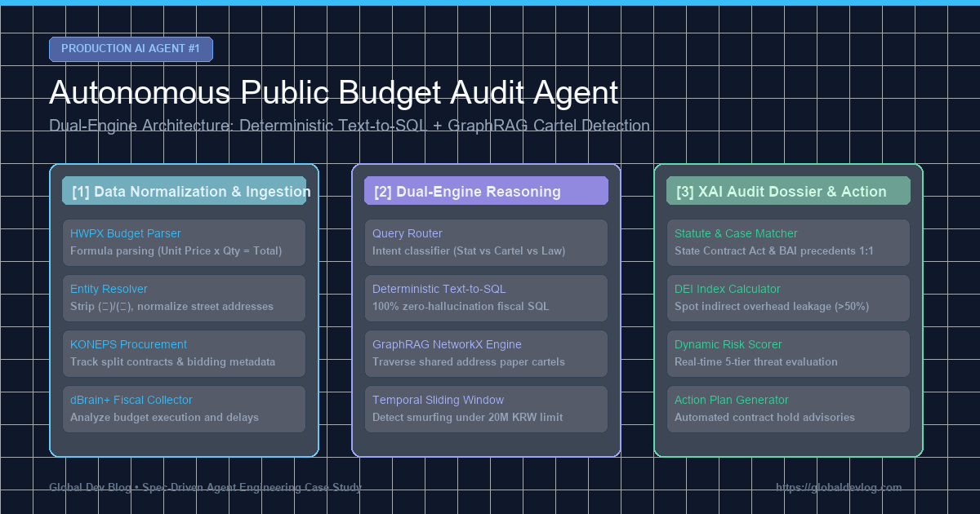Click '100% zero-hallucination fiscal SQL' text

[461, 306]
